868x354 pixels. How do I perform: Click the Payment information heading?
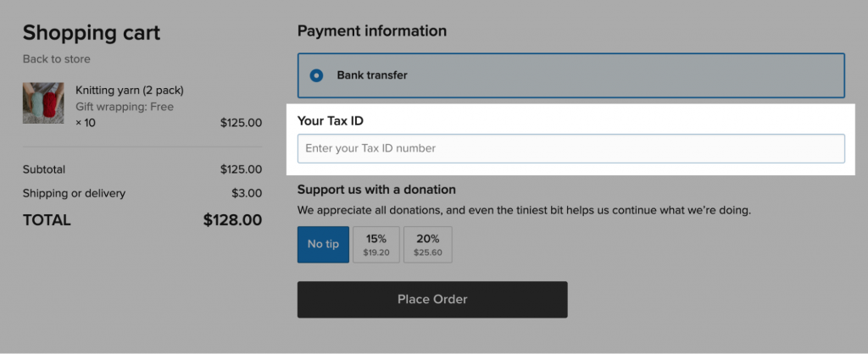tap(371, 31)
